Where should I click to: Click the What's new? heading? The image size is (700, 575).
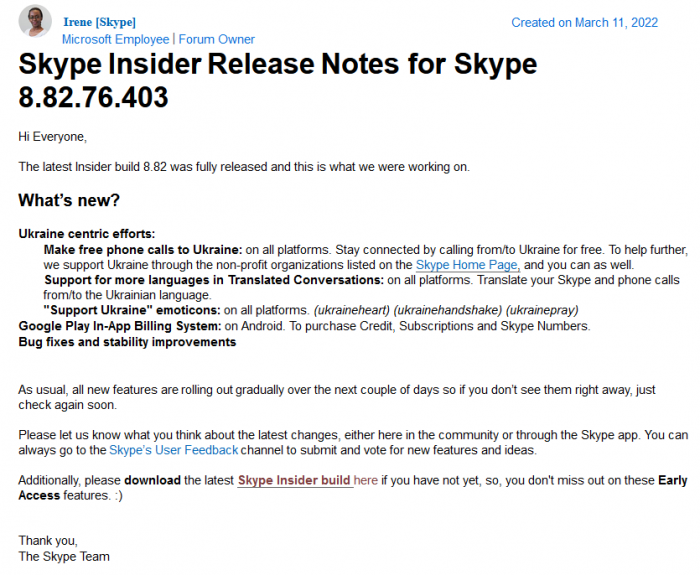(x=69, y=200)
